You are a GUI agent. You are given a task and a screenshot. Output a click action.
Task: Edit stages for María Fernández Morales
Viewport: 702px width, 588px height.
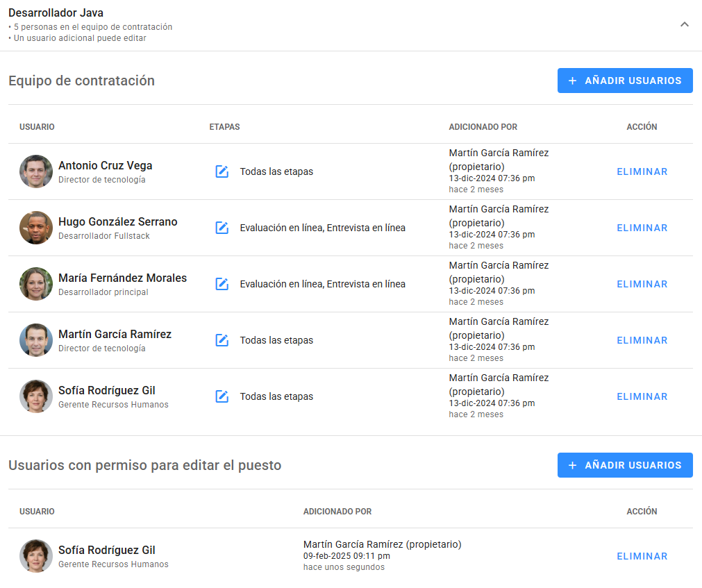click(x=222, y=284)
